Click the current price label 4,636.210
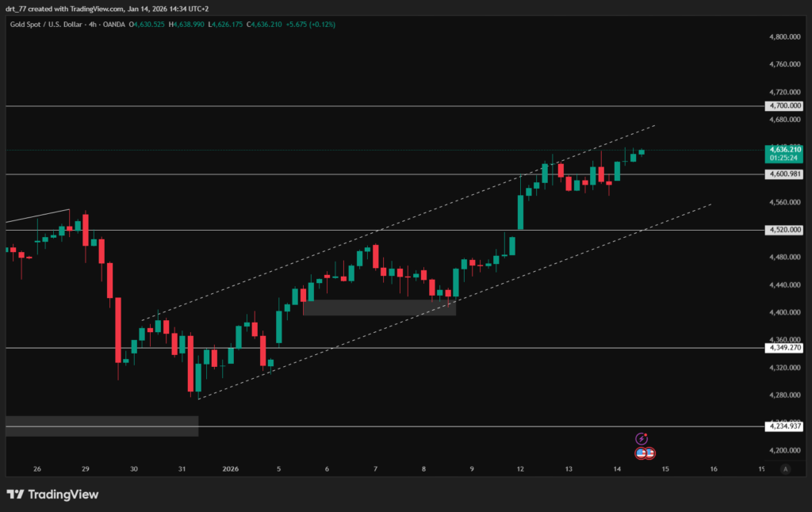The width and height of the screenshot is (812, 512). [784, 150]
